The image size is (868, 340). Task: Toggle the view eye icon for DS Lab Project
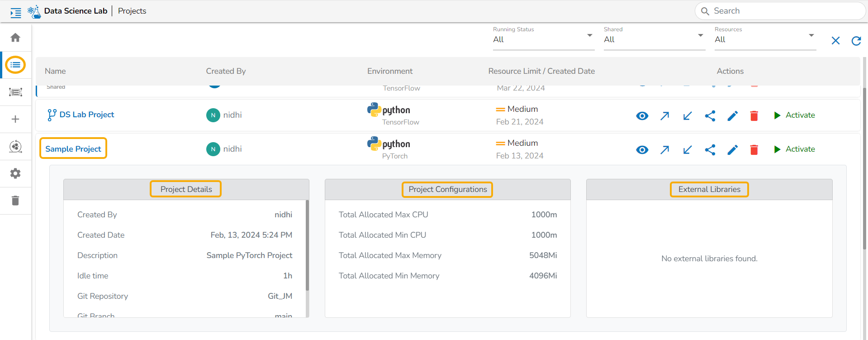pyautogui.click(x=642, y=116)
